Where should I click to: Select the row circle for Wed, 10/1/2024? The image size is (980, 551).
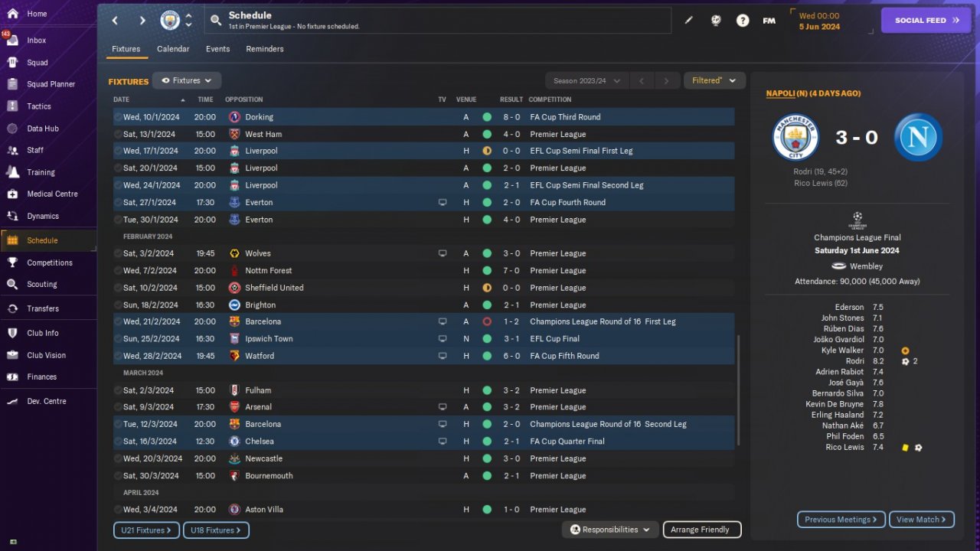[118, 117]
